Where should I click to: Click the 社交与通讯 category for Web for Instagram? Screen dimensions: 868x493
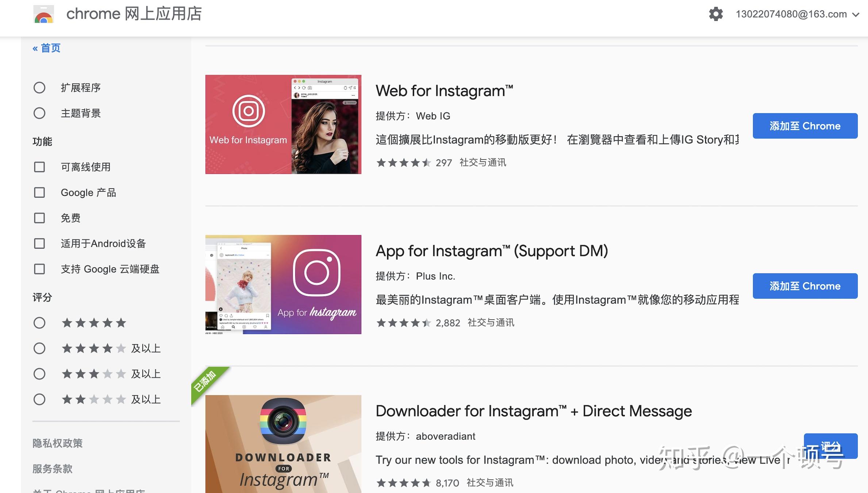pos(483,163)
